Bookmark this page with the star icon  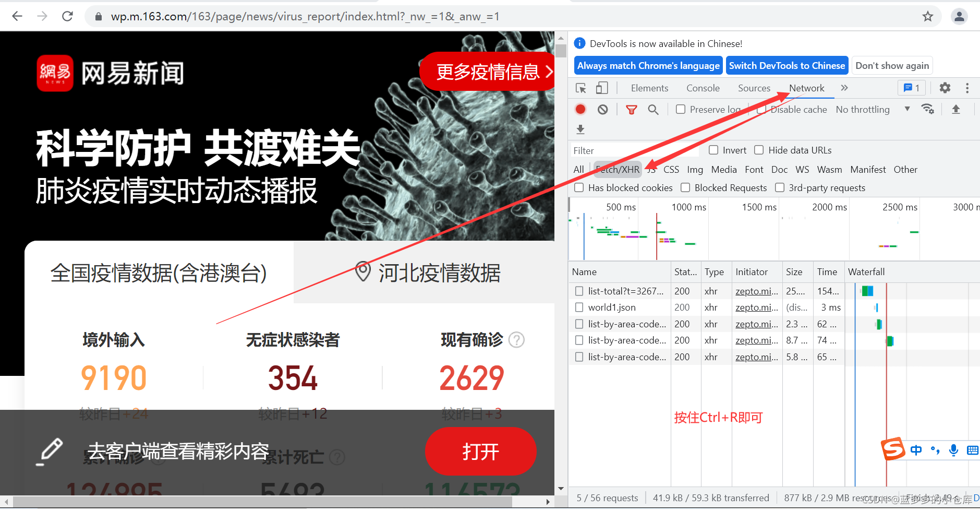coord(927,16)
